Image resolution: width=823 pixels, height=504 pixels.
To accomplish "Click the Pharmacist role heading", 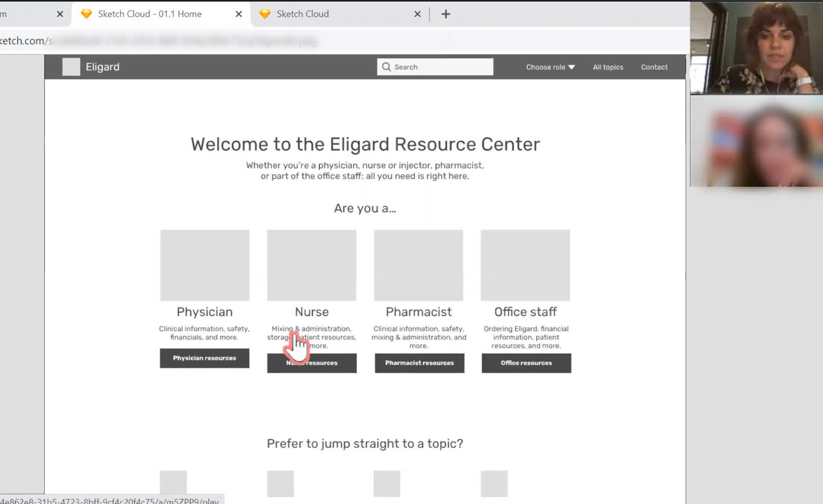I will coord(419,312).
